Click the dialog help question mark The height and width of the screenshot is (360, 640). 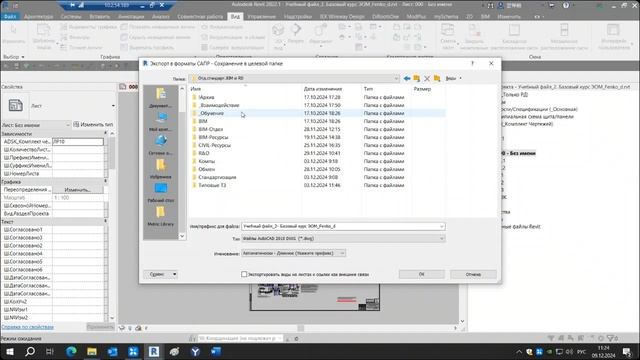pyautogui.click(x=472, y=63)
